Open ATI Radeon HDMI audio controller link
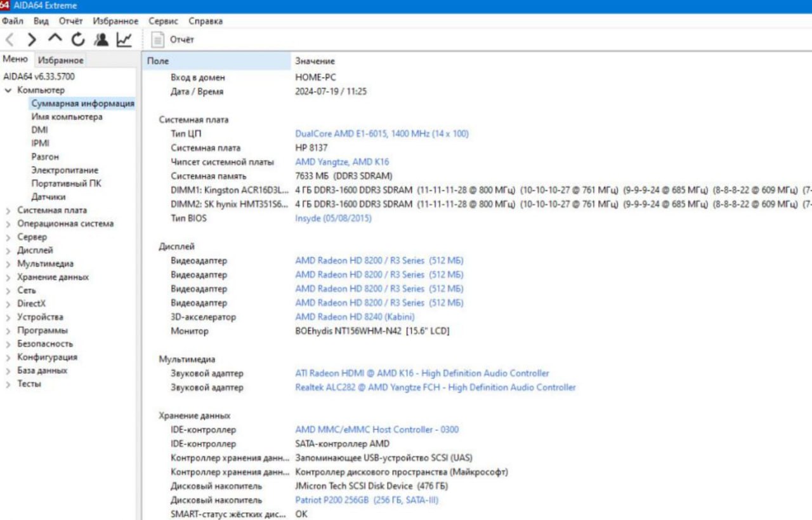 tap(422, 373)
